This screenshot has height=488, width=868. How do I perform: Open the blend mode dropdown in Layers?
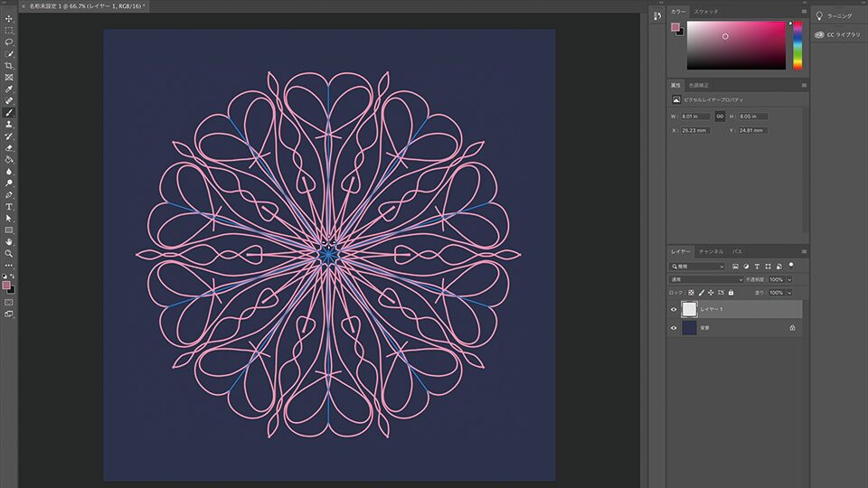click(x=705, y=280)
